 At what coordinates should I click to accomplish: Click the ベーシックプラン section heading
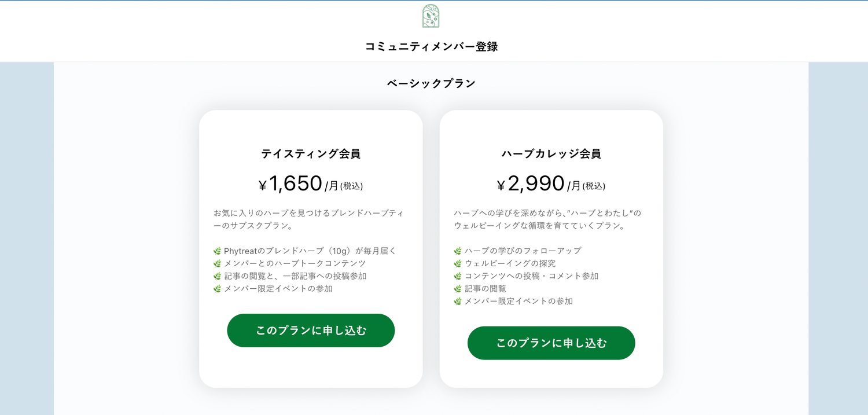pyautogui.click(x=431, y=83)
